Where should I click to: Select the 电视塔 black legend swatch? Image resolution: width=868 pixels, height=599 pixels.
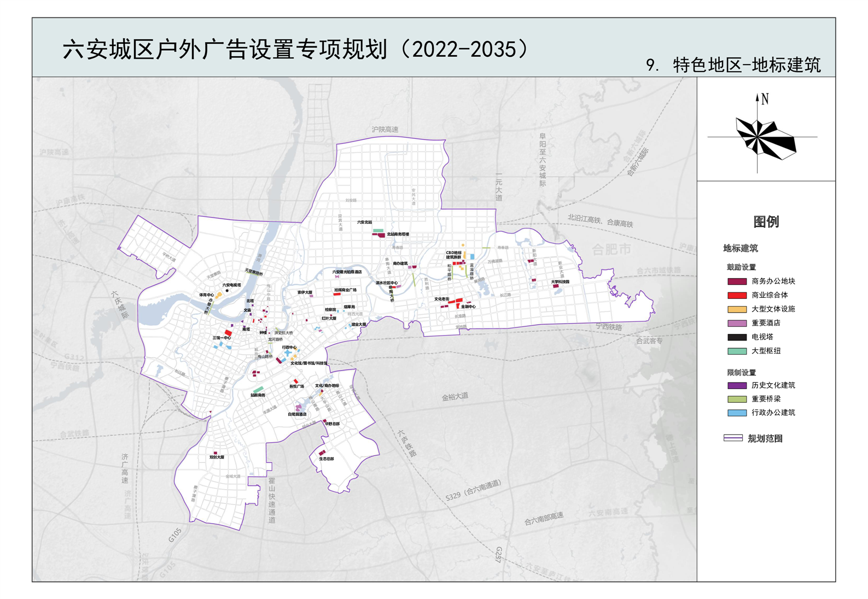click(737, 337)
